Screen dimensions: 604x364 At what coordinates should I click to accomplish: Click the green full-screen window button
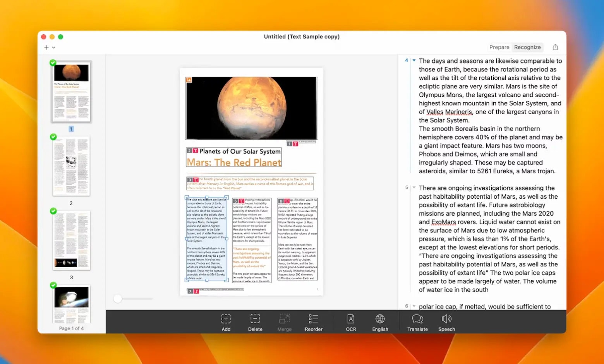(61, 37)
